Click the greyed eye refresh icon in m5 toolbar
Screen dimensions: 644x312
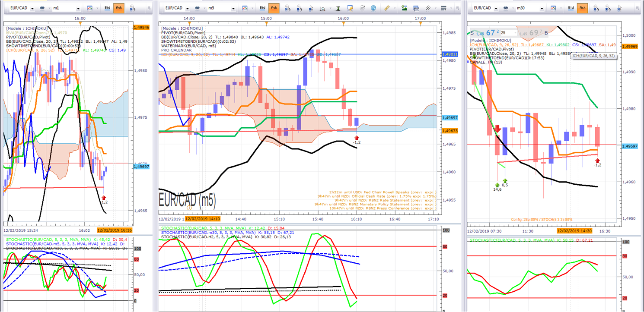(x=362, y=8)
